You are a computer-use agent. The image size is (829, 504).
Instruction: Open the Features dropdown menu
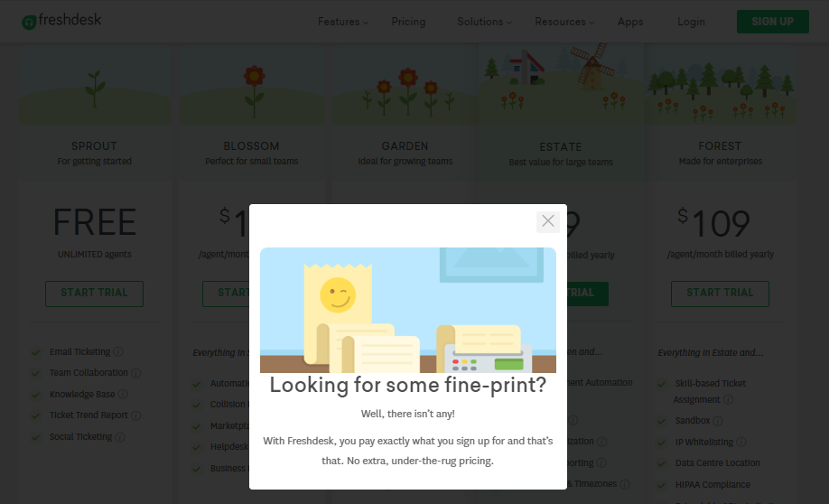[342, 22]
